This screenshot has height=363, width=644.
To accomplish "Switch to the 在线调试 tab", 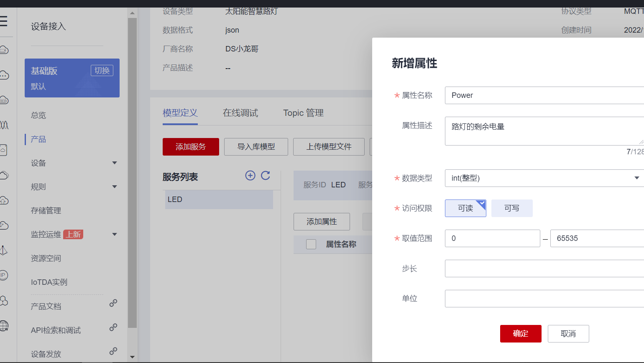I will [240, 113].
